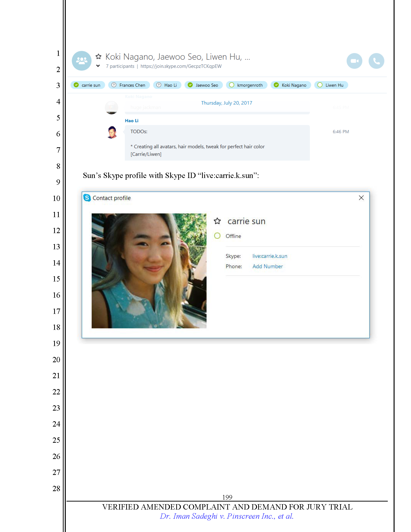The image size is (411, 532).
Task: Select the Hao Li participant chip
Action: (x=167, y=85)
